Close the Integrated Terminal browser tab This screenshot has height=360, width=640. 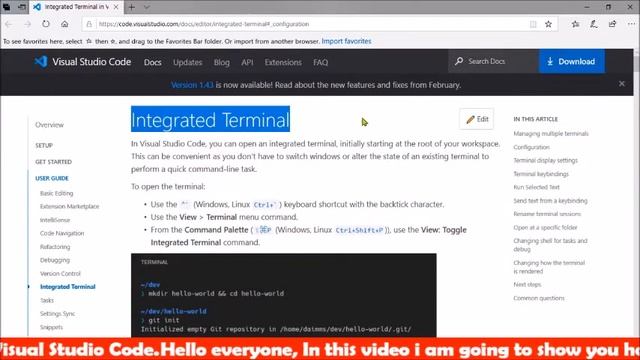pos(116,7)
